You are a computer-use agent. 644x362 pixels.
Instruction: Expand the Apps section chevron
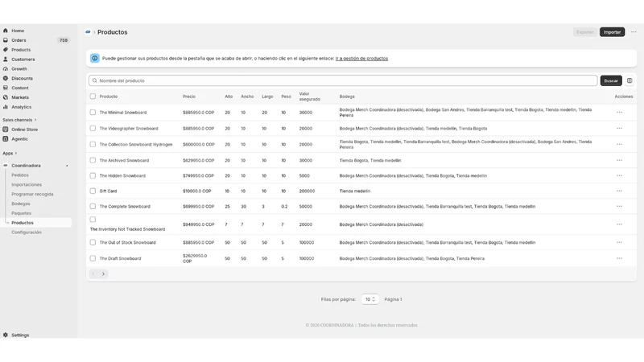click(16, 153)
